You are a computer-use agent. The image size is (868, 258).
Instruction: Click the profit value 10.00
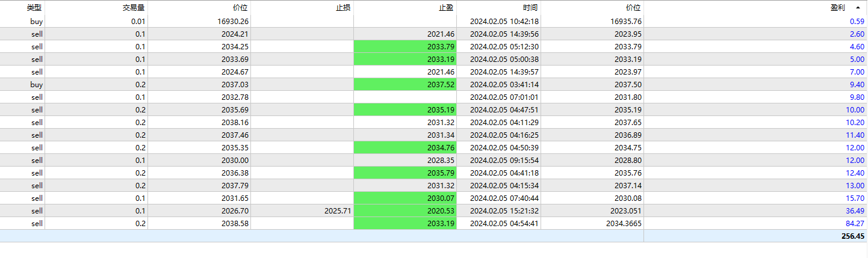click(x=855, y=109)
